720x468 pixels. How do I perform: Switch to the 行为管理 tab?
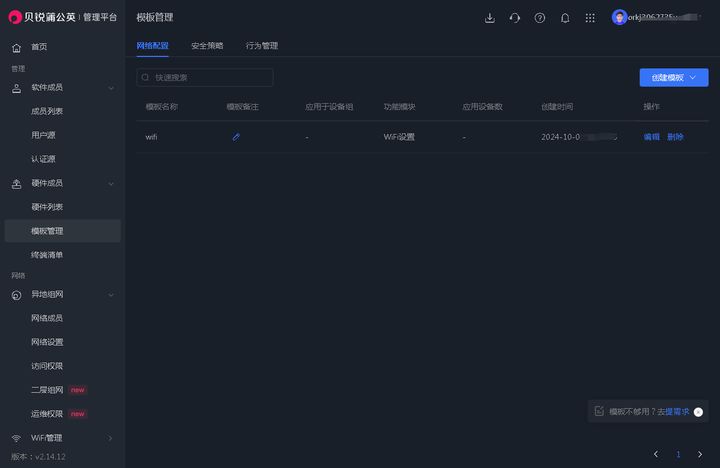(262, 46)
